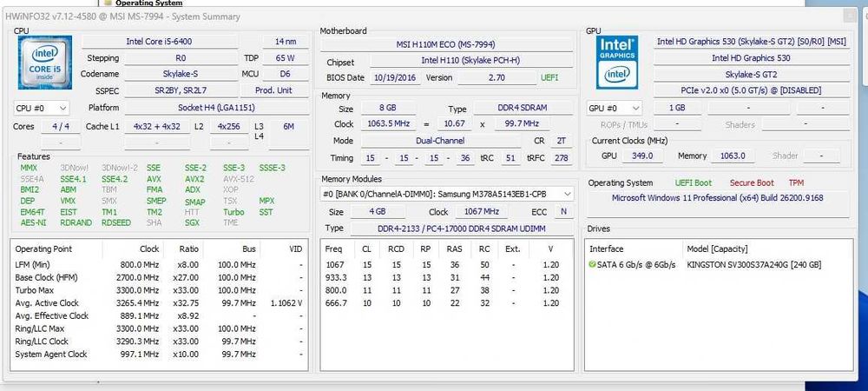Click the MSI H110M ECO motherboard field

tap(445, 44)
